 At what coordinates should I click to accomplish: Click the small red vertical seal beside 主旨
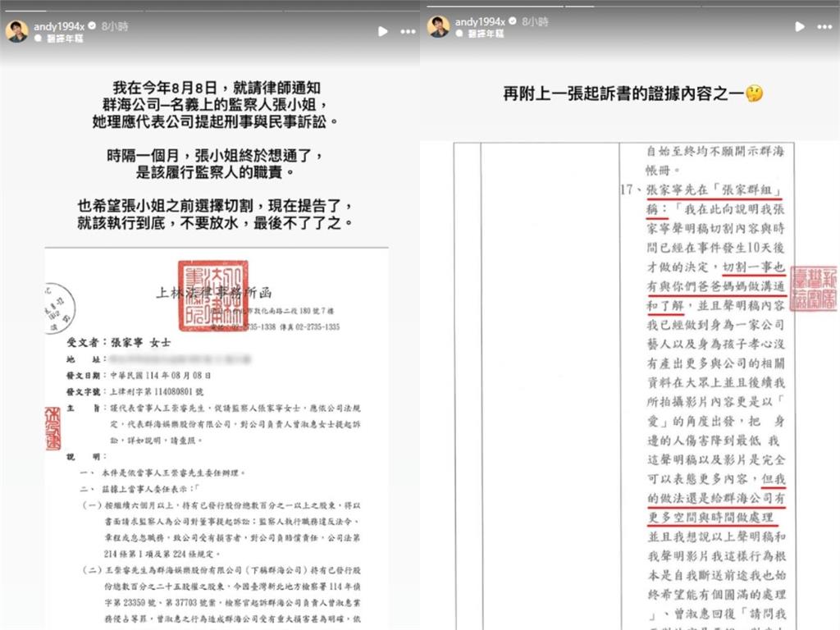click(52, 428)
